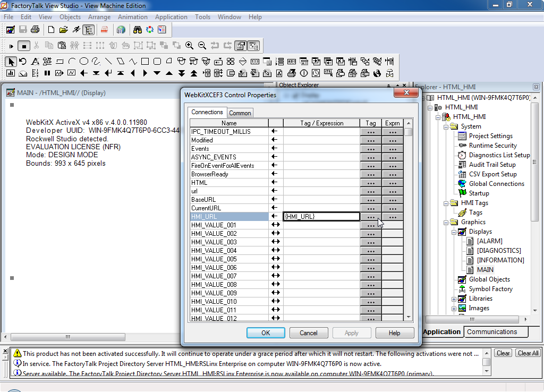Click the Object Explorer toggle toolbar icon

[253, 46]
